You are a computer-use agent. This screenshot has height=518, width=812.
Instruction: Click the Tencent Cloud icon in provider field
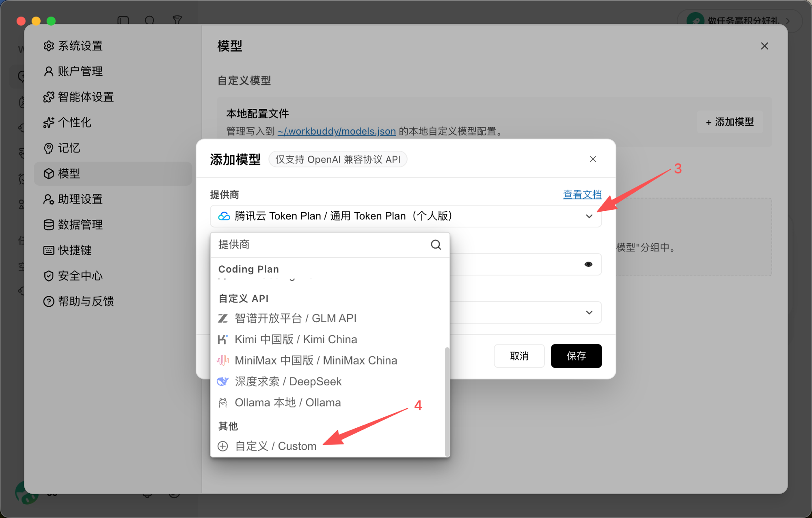pos(224,216)
